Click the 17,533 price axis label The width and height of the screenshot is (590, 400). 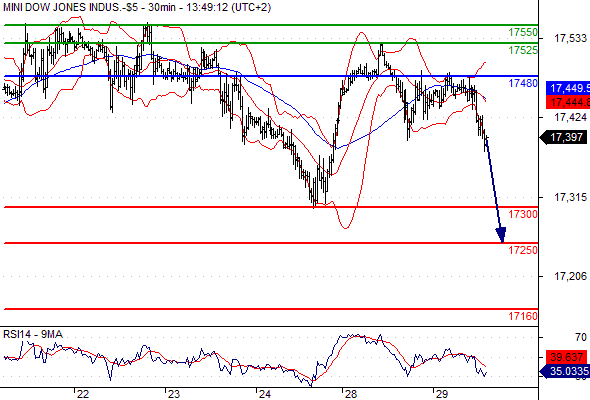(x=570, y=38)
